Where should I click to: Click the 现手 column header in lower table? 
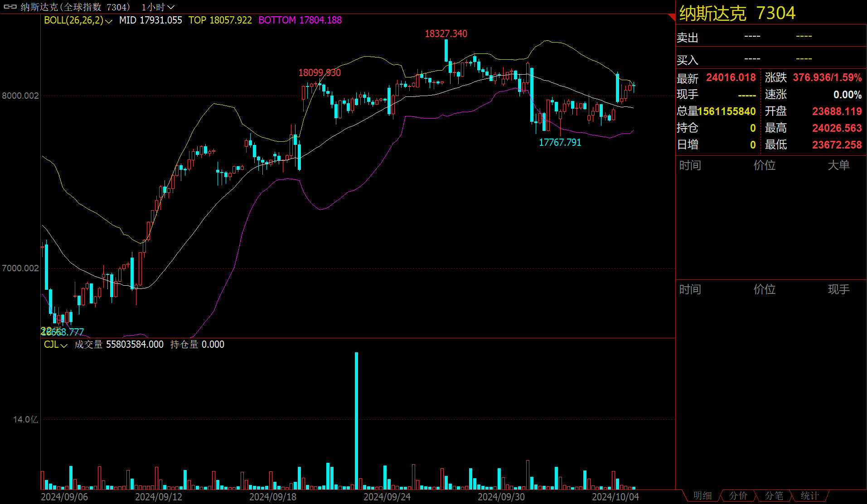point(838,289)
